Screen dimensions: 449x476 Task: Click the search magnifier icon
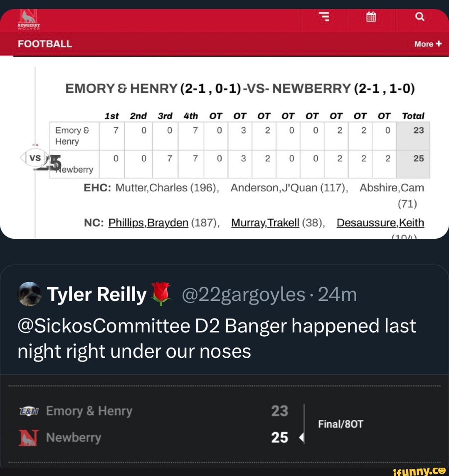click(420, 17)
